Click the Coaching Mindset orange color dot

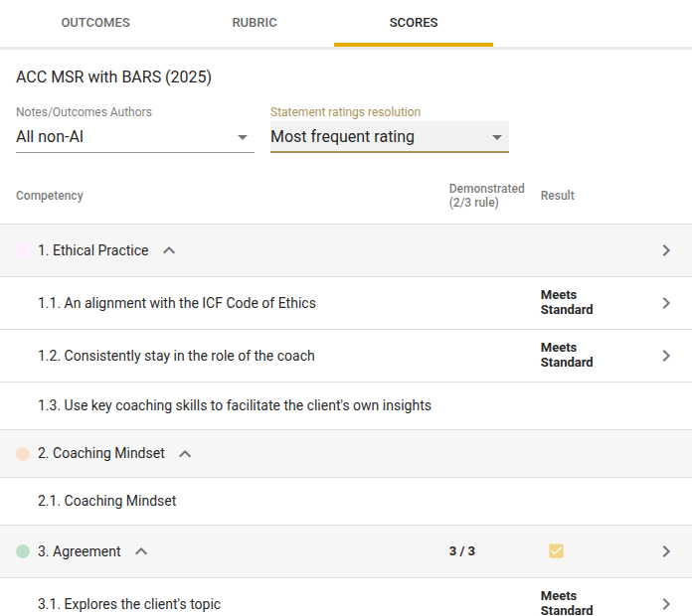pyautogui.click(x=23, y=454)
